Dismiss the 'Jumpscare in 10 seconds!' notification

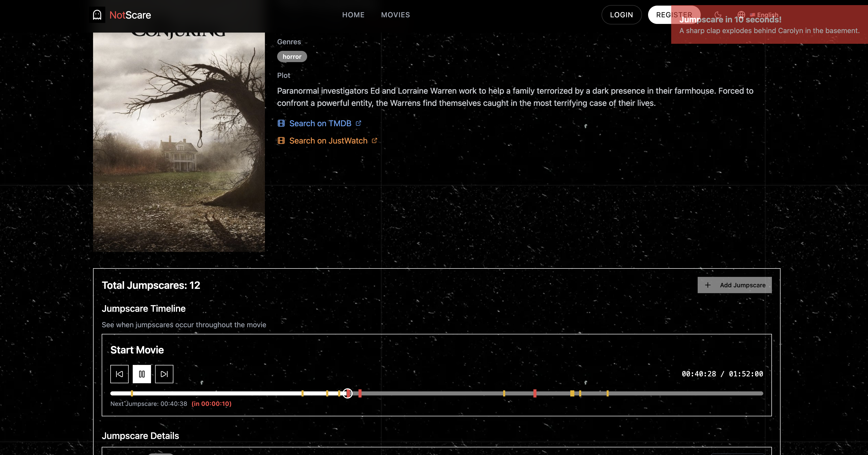[769, 24]
